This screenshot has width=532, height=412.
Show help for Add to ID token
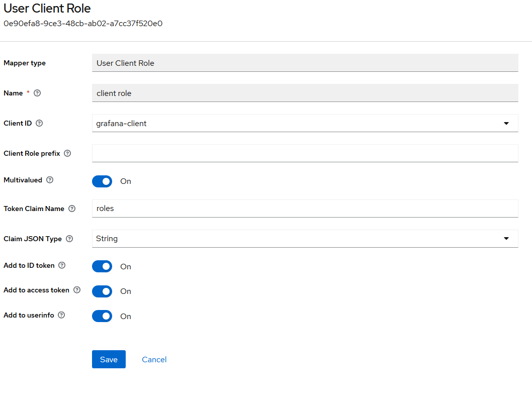(62, 265)
